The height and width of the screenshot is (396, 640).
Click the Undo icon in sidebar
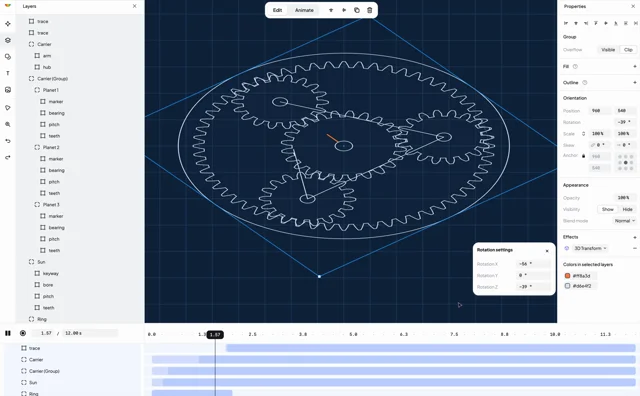coord(8,141)
